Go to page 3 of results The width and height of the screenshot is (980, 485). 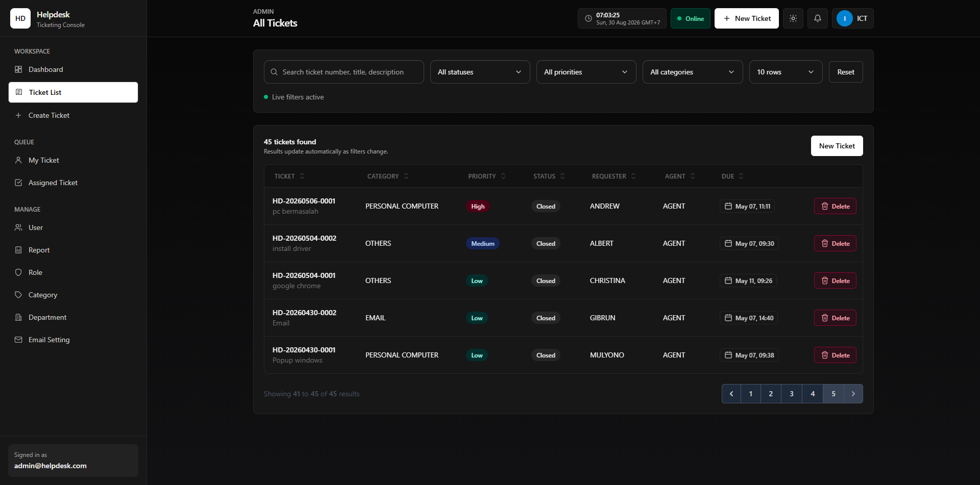792,394
